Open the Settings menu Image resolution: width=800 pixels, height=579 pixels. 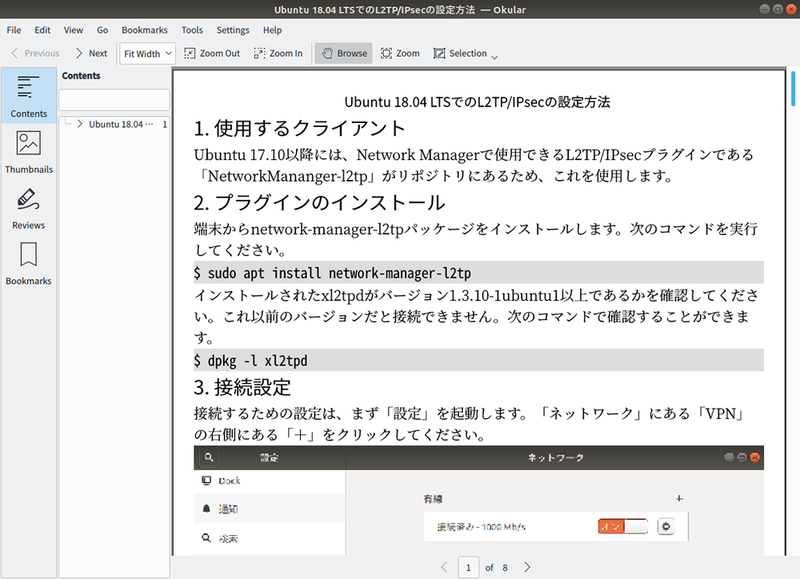click(x=233, y=30)
